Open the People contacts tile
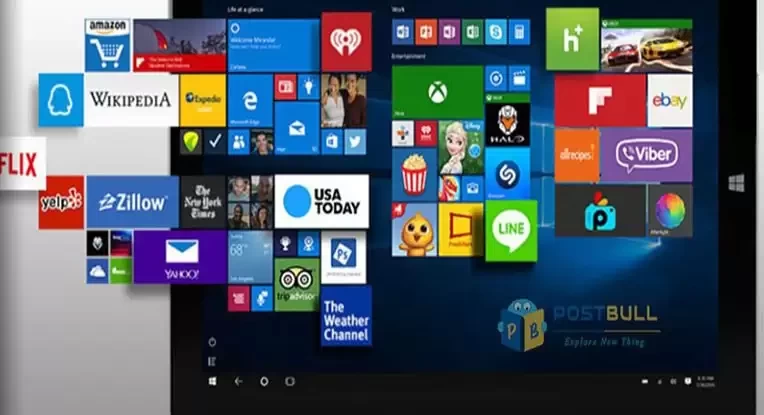Viewport: 764px width, 415px height. click(x=239, y=142)
